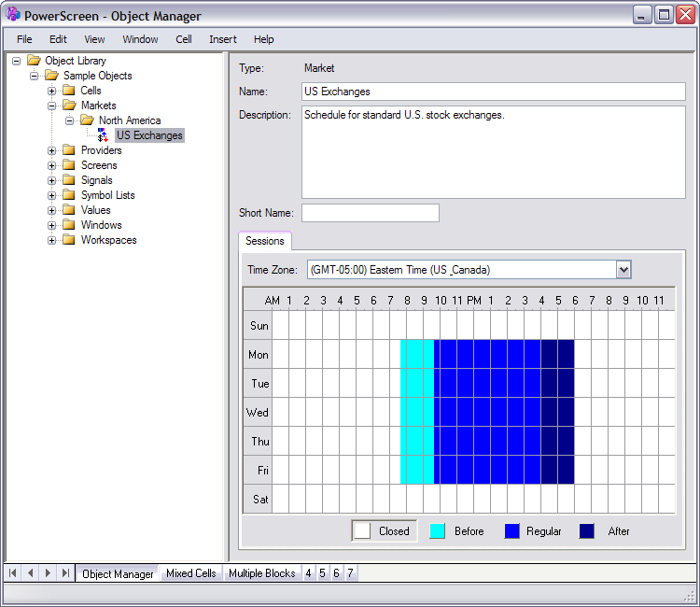Go to last sheet tab navigation arrow

point(64,572)
